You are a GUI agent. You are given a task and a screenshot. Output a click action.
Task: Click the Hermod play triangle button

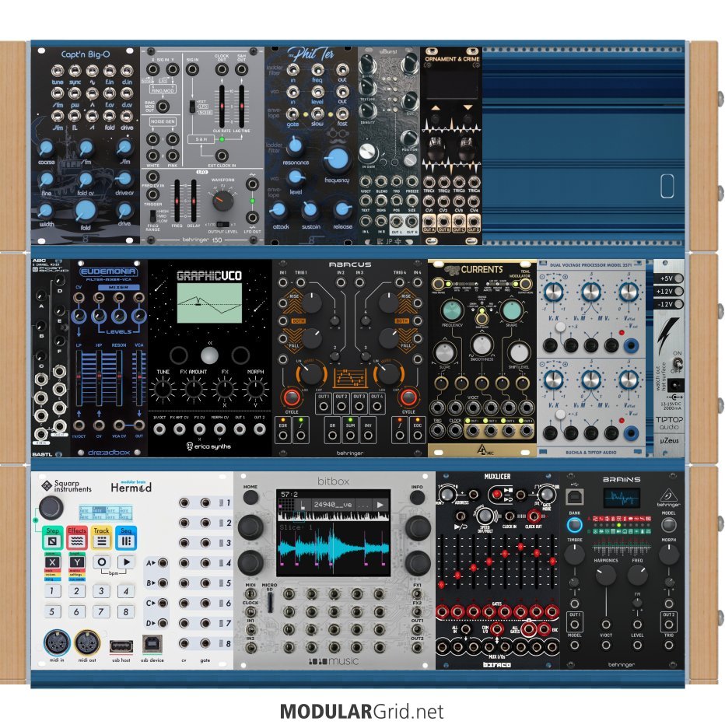click(x=126, y=562)
